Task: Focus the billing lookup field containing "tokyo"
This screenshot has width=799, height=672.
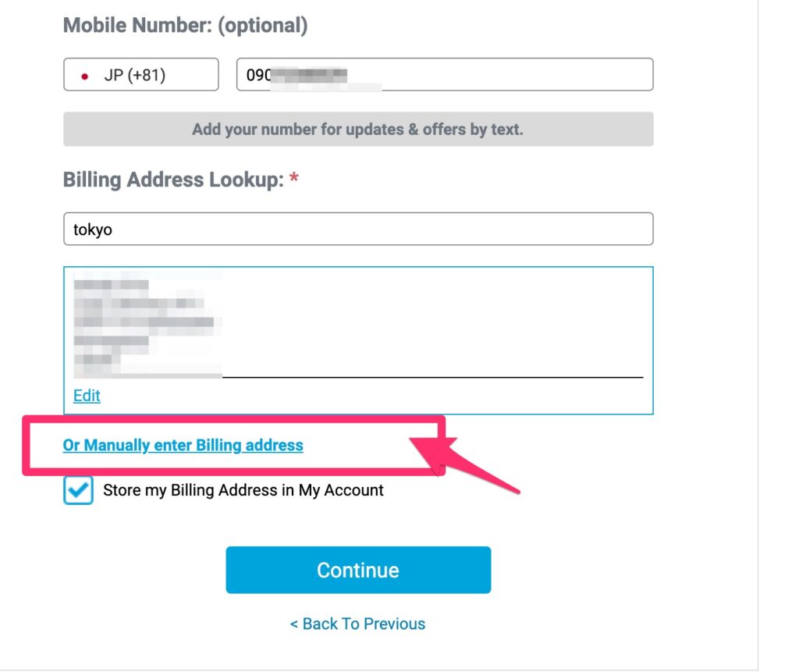Action: pos(357,229)
